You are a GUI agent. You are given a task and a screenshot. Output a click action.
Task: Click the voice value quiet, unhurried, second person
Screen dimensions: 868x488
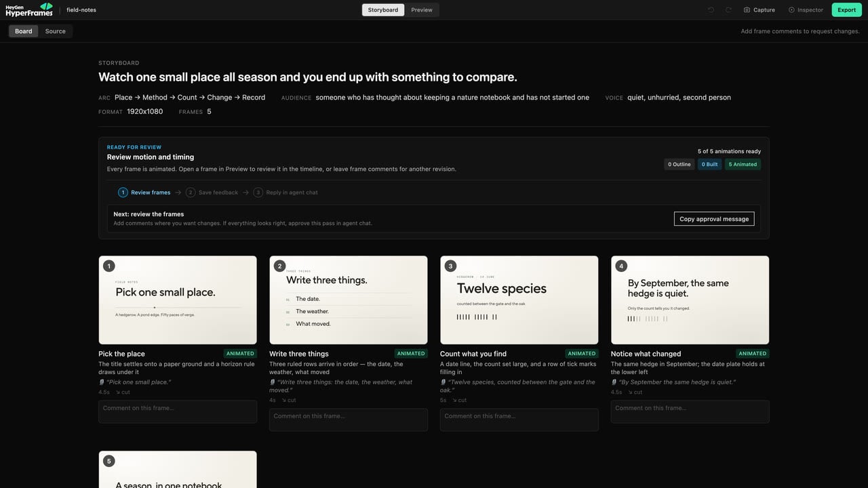tap(679, 98)
